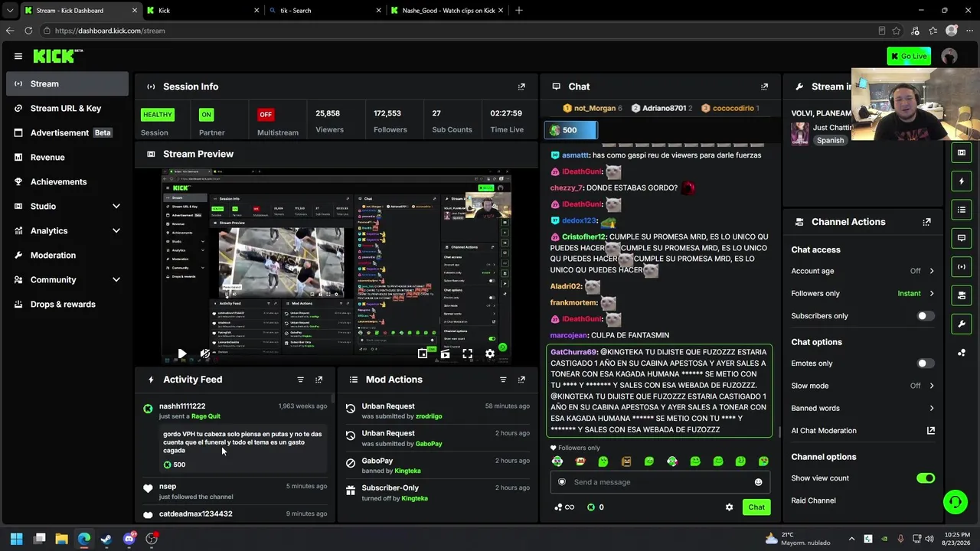
Task: Open Kingteka's profile in GaboPay ban entry
Action: click(408, 471)
